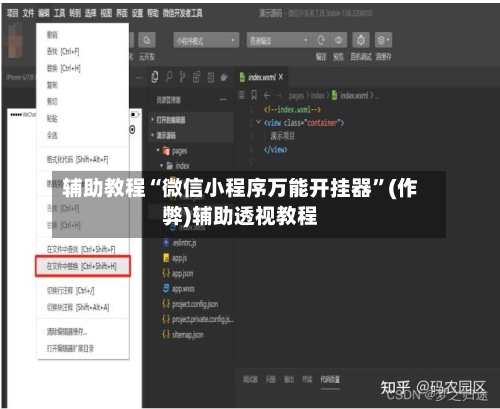500x409 pixels.
Task: Click the preview eye icon above 预览
Action: point(338,41)
